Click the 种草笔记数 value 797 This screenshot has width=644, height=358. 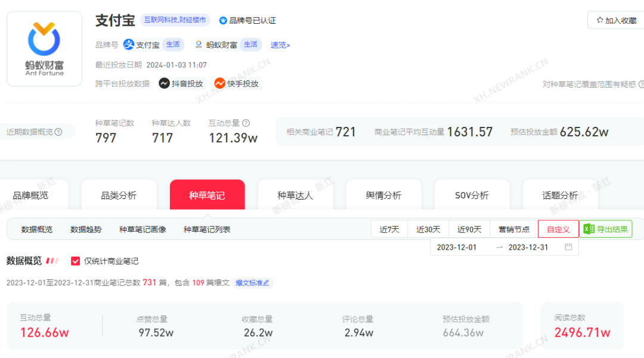point(106,138)
